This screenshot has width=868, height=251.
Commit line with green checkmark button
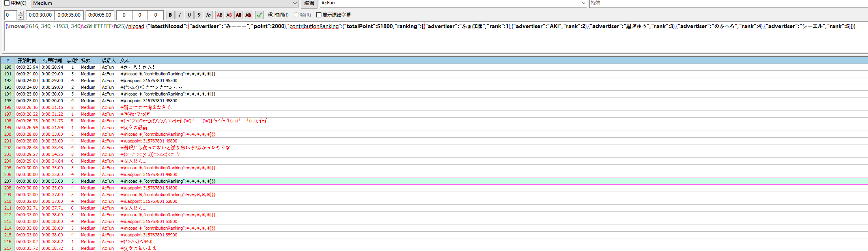[259, 15]
